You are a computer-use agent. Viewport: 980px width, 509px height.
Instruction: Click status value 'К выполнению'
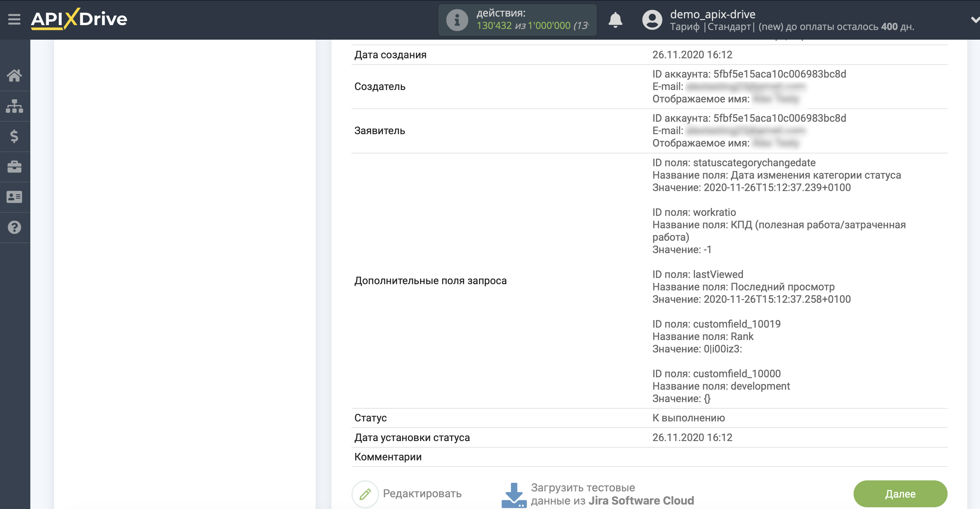(688, 418)
